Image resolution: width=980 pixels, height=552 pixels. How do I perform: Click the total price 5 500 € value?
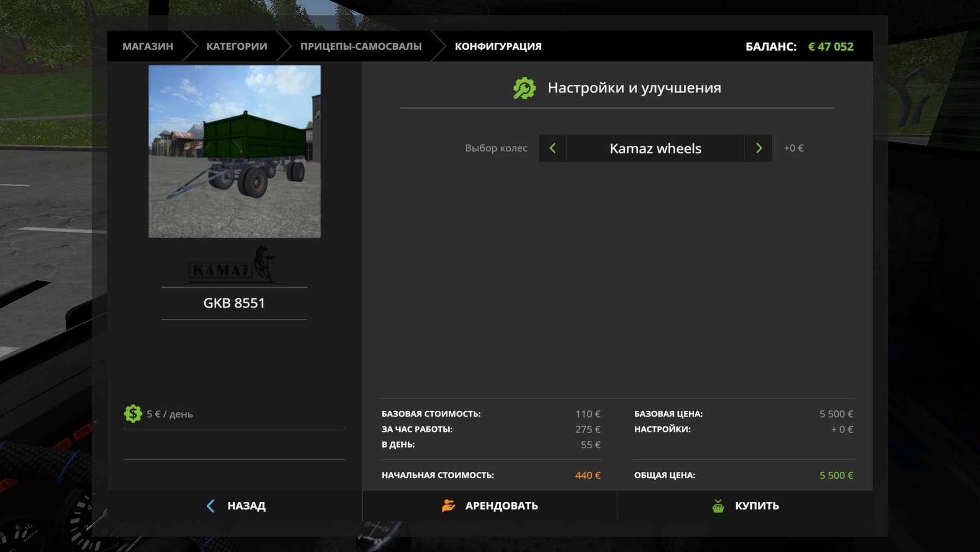(836, 475)
